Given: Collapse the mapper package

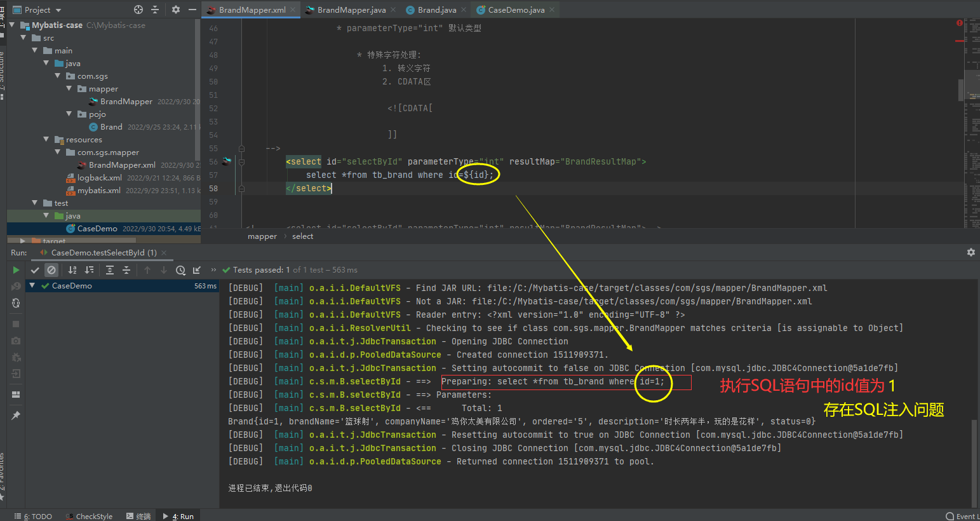Looking at the screenshot, I should pos(69,88).
